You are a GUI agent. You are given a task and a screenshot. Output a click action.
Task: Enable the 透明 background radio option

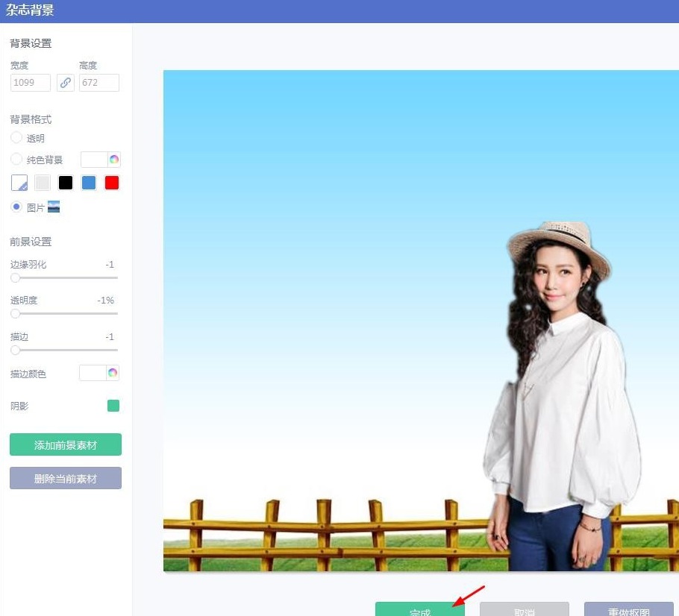[16, 138]
